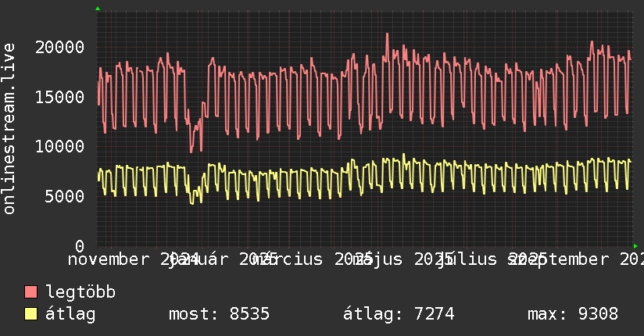The image size is (644, 336).
Task: Click the green arrow ending the x-axis
Action: coord(635,246)
